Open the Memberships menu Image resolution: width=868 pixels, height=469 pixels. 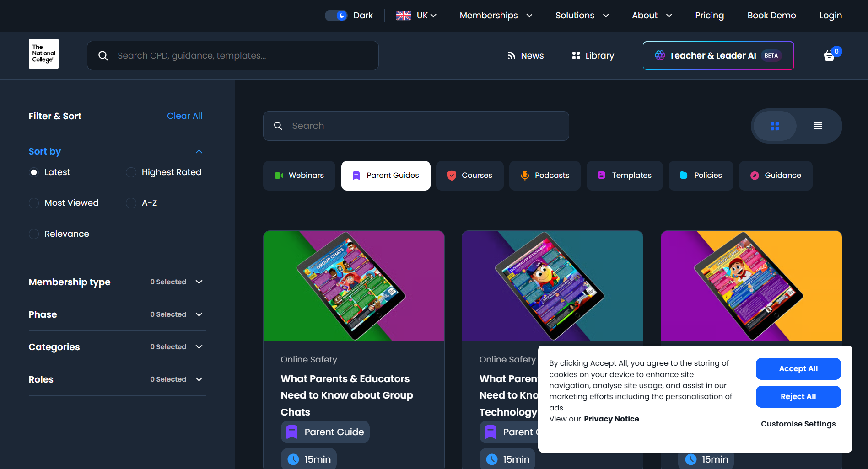coord(496,16)
